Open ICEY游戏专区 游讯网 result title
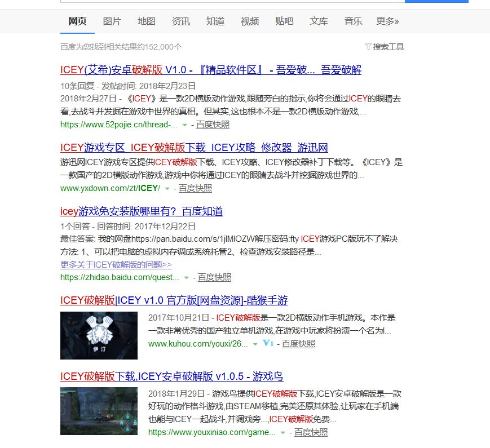The width and height of the screenshot is (490, 448). click(194, 148)
